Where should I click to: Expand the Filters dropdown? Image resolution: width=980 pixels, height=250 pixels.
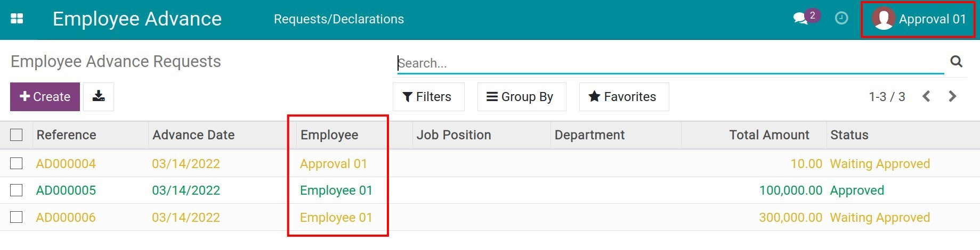[428, 97]
